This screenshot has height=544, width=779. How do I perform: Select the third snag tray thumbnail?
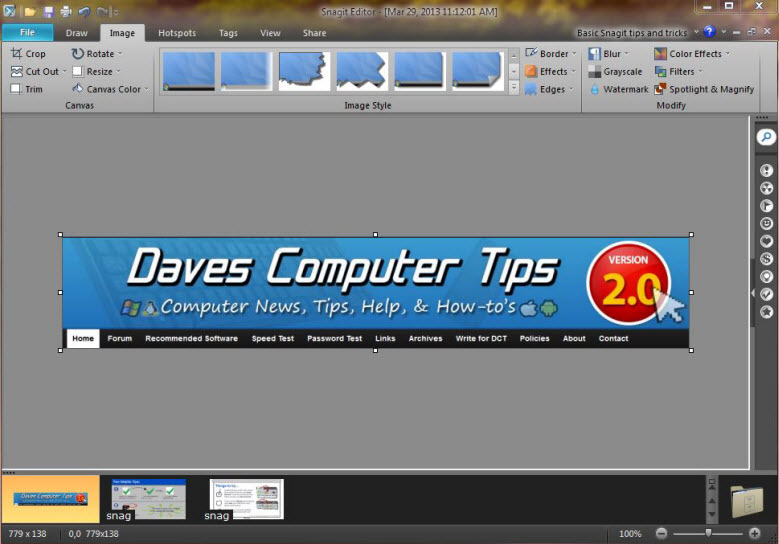(x=246, y=499)
